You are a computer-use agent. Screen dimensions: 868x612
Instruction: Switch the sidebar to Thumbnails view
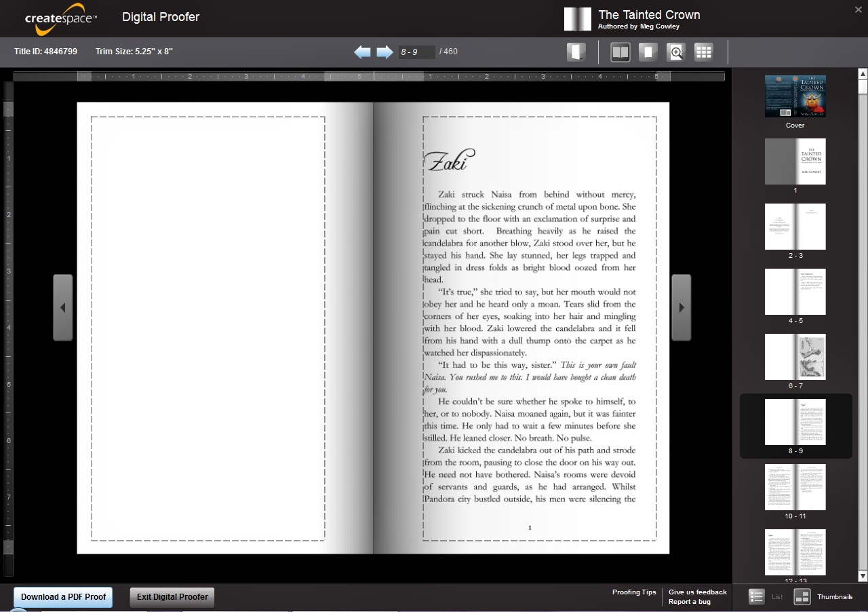823,597
